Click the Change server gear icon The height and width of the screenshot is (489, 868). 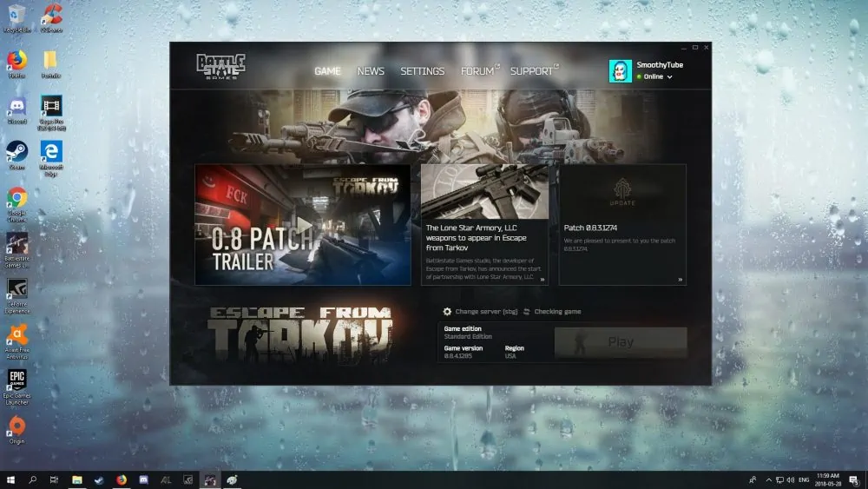(x=447, y=312)
